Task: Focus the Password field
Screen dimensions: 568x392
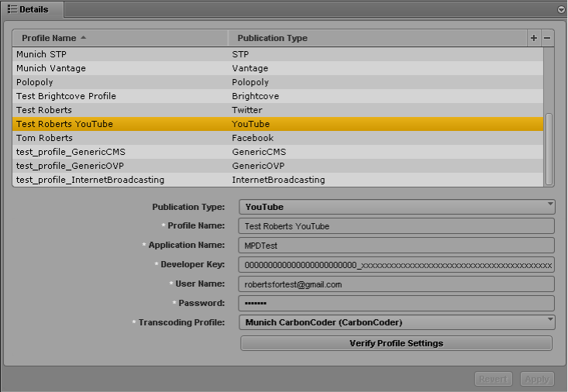Action: (398, 304)
